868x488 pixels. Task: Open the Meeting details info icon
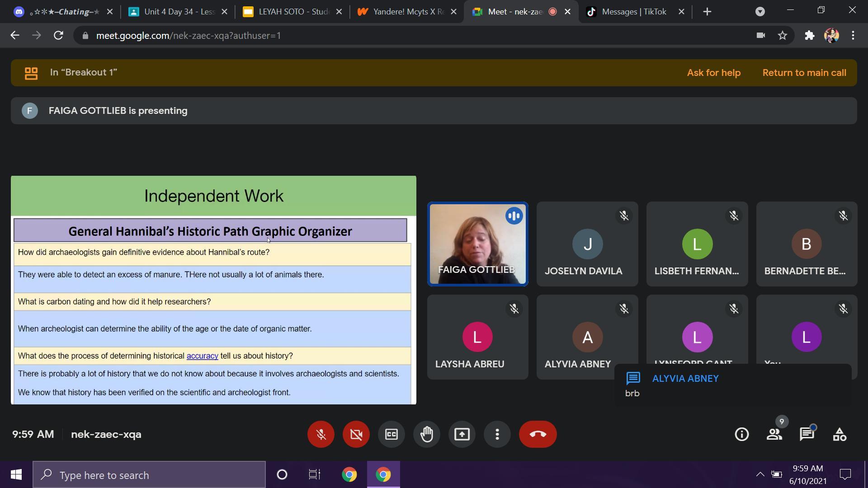[x=741, y=435]
